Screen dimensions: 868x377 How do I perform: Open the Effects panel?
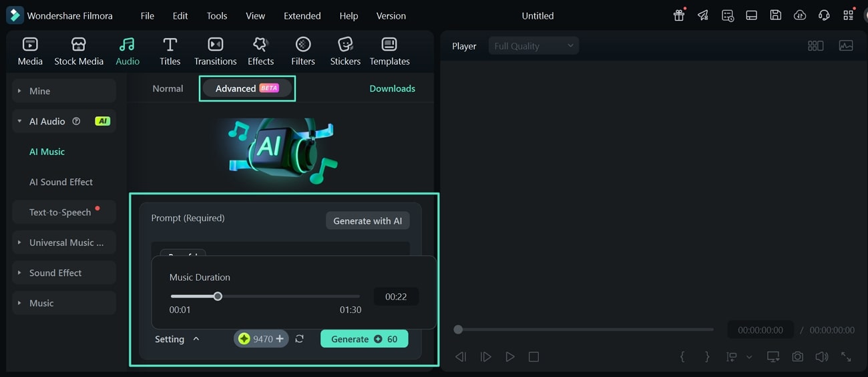point(260,51)
